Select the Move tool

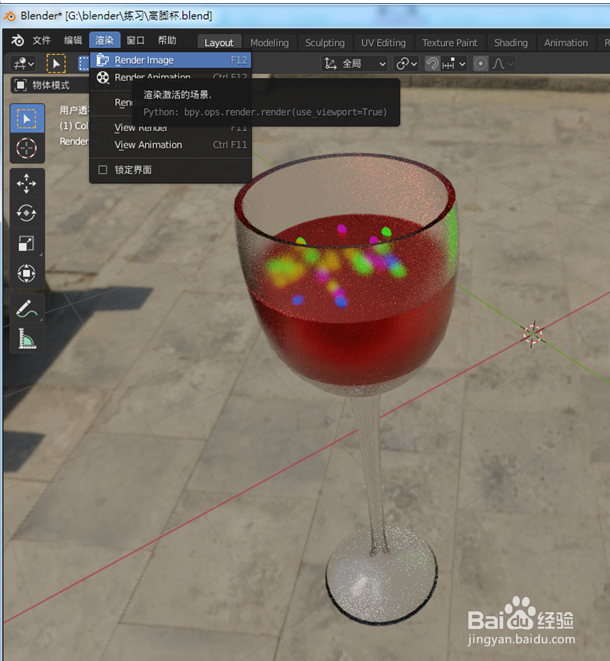27,183
